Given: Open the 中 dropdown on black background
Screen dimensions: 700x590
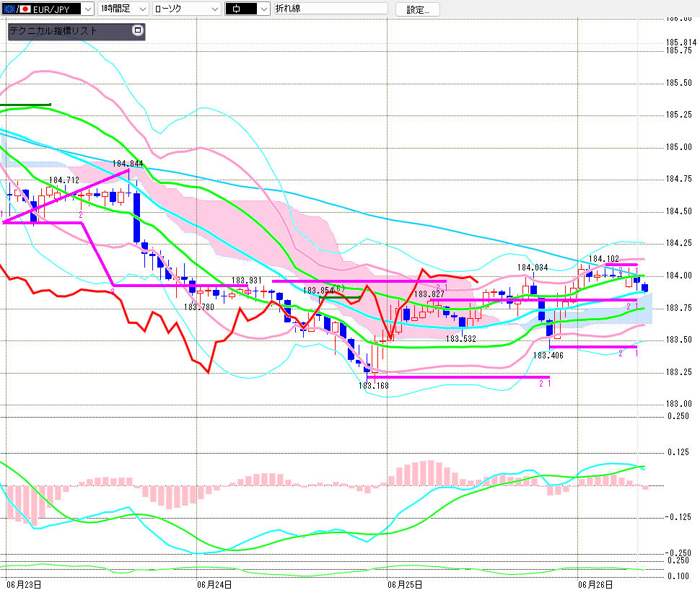Looking at the screenshot, I should point(264,9).
